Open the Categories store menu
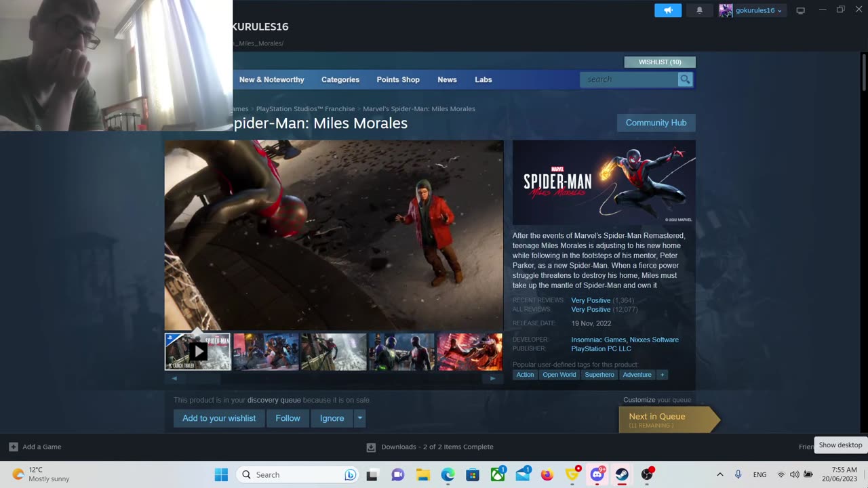Image resolution: width=868 pixels, height=488 pixels. click(340, 79)
